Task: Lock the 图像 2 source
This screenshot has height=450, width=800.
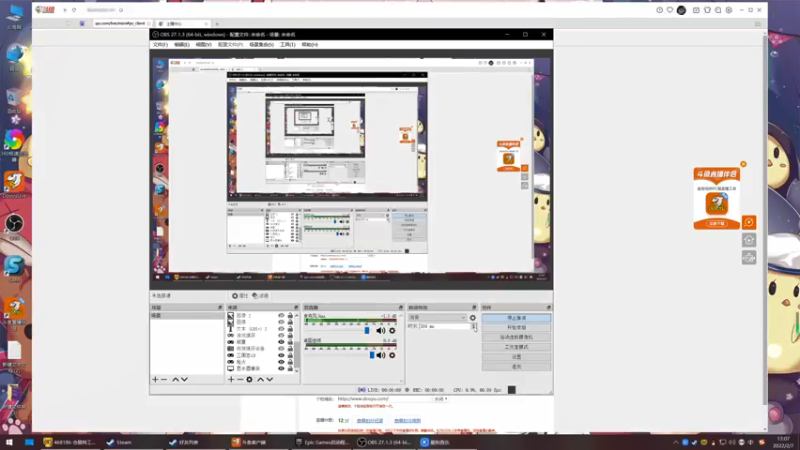Action: point(290,316)
